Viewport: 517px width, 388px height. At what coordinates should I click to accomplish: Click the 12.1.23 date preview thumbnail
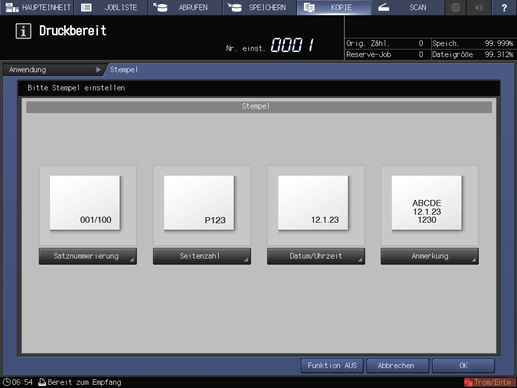point(313,203)
